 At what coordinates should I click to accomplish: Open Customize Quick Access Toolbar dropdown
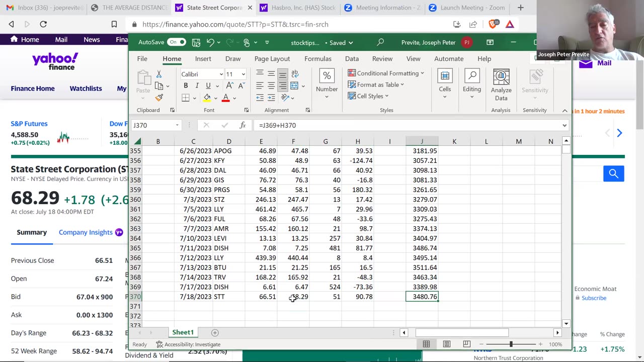(267, 43)
